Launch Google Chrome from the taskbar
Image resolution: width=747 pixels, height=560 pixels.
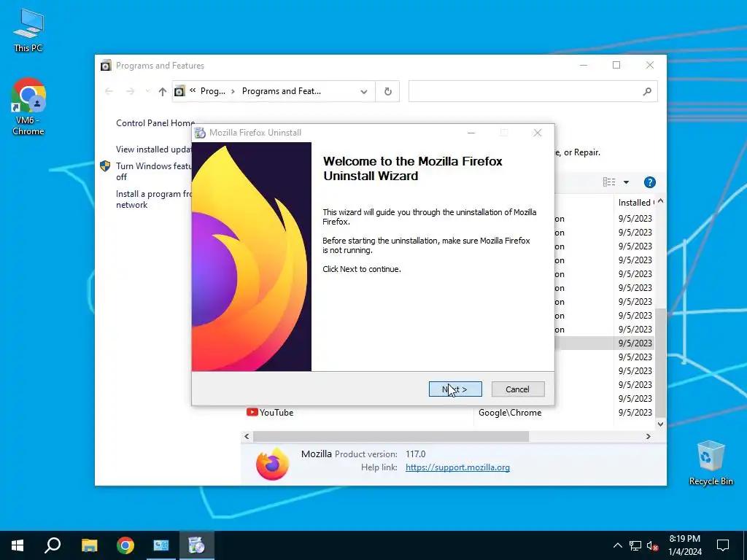pyautogui.click(x=125, y=545)
